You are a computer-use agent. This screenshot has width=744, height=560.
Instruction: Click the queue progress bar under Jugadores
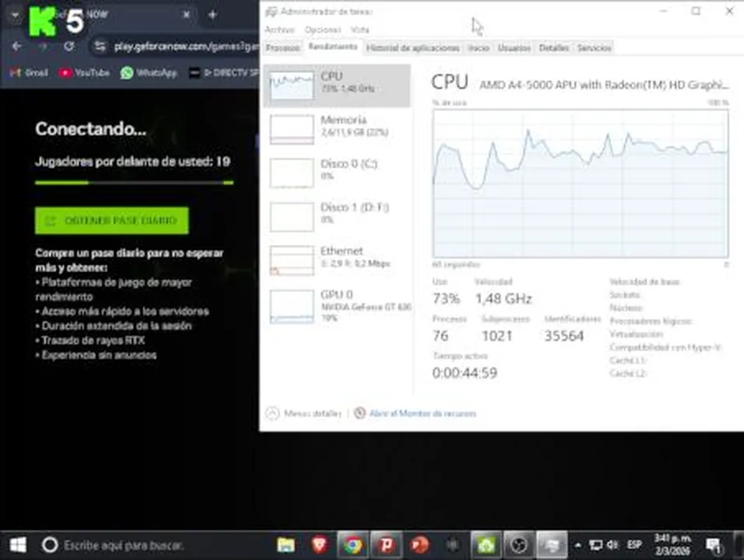(134, 182)
